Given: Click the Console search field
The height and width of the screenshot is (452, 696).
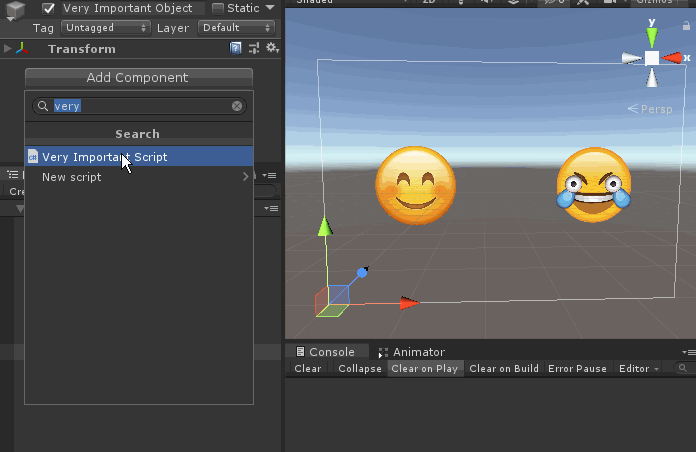Looking at the screenshot, I should (x=684, y=368).
